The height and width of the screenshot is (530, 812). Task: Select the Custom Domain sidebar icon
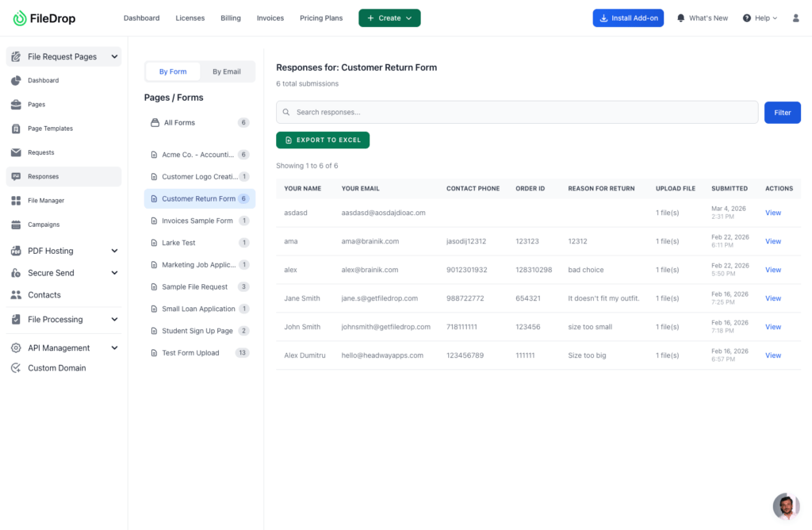point(17,367)
